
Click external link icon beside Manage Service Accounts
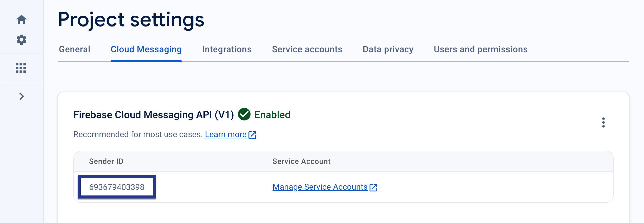coord(373,187)
